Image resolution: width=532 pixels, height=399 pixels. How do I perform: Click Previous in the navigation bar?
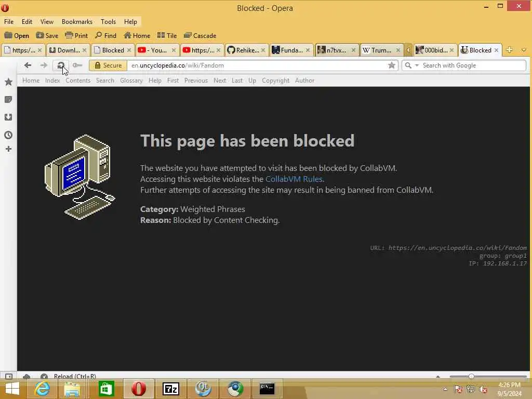[x=196, y=81]
